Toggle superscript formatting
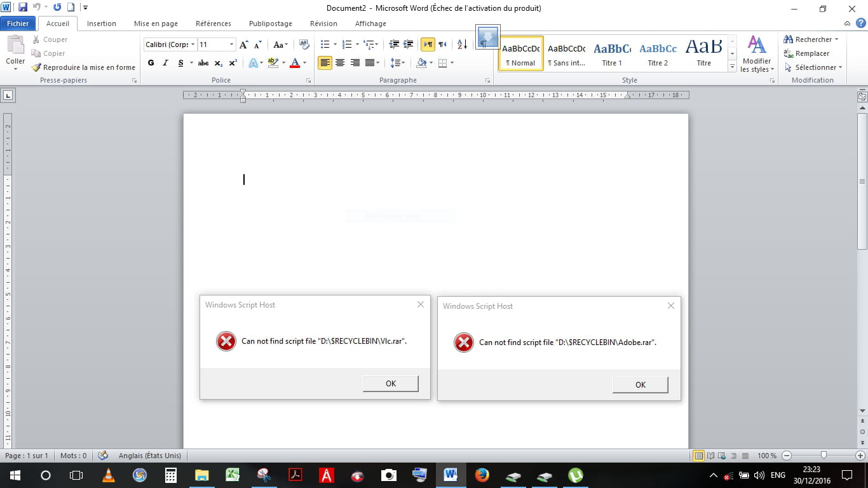Image resolution: width=868 pixels, height=488 pixels. coord(233,63)
